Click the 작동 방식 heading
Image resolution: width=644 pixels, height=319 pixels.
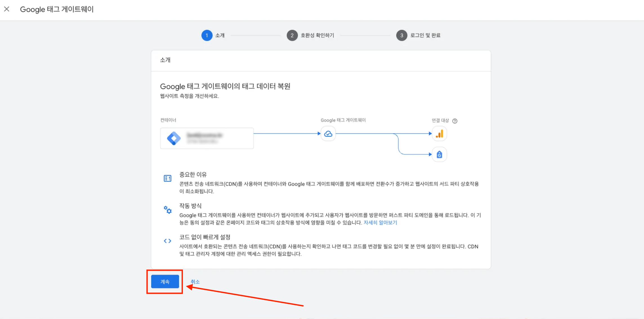click(191, 206)
